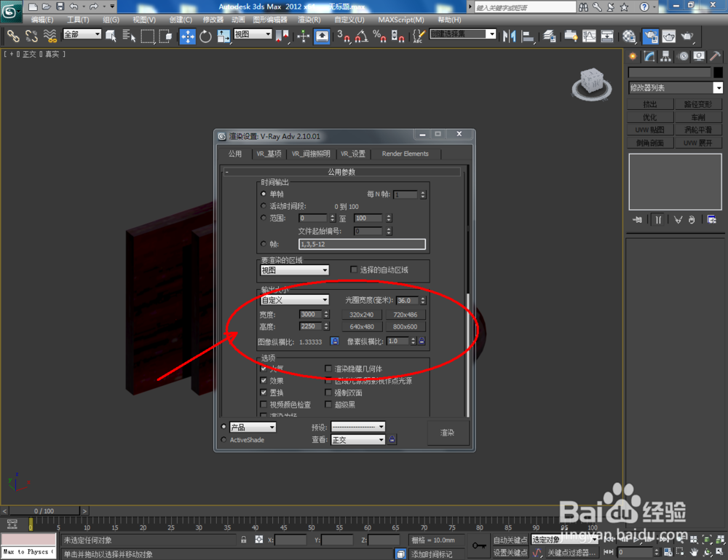This screenshot has width=728, height=560.
Task: Click the 自动关键点 button
Action: coord(510,540)
